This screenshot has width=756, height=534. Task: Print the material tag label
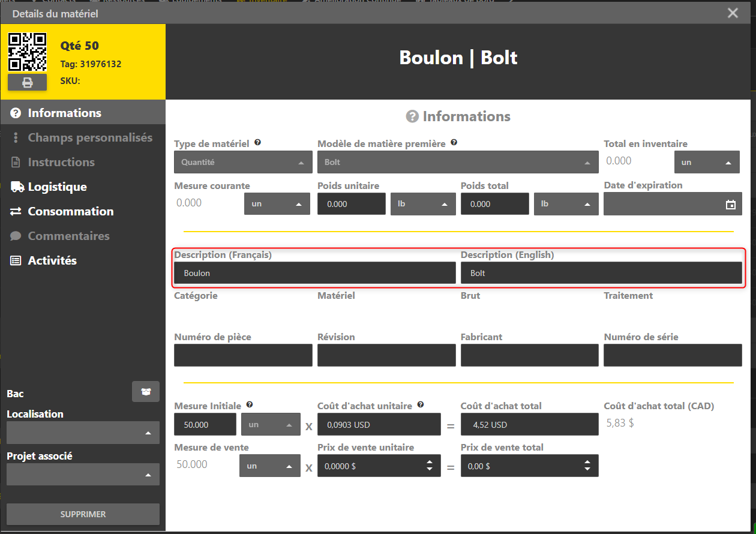(x=27, y=83)
